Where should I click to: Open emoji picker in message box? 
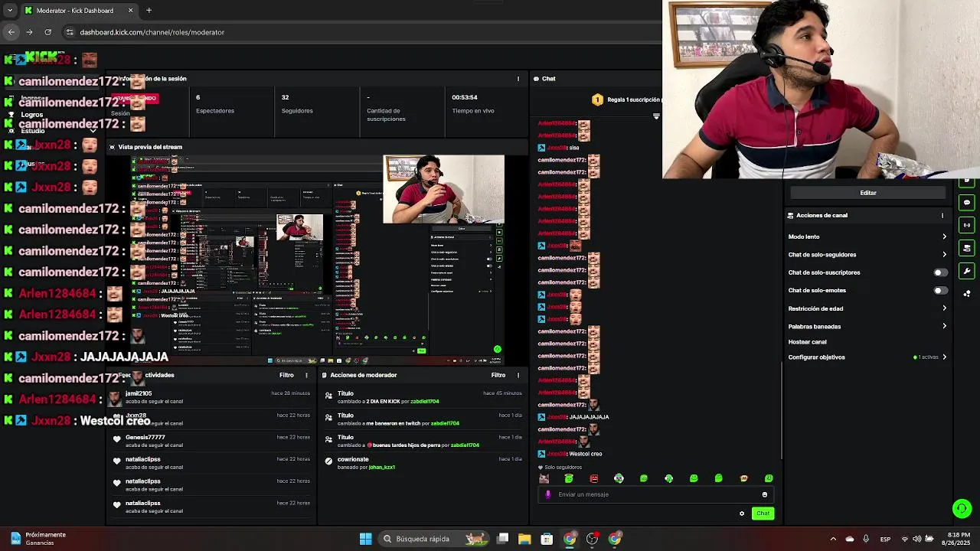click(764, 494)
